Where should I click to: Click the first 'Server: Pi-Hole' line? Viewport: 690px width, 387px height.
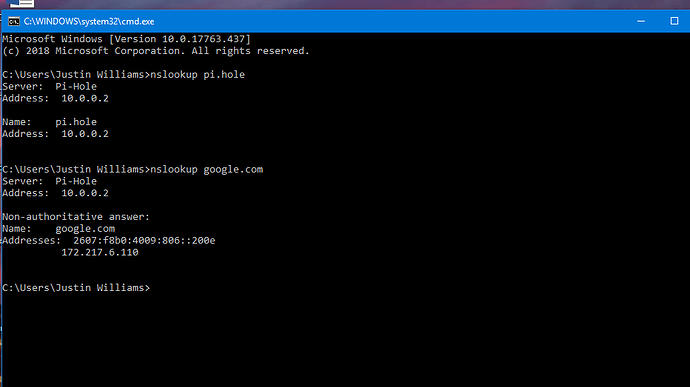coord(49,87)
